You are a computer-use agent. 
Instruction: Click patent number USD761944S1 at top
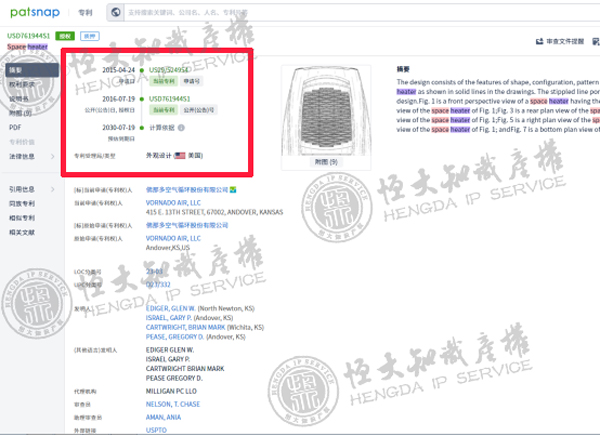[x=29, y=36]
